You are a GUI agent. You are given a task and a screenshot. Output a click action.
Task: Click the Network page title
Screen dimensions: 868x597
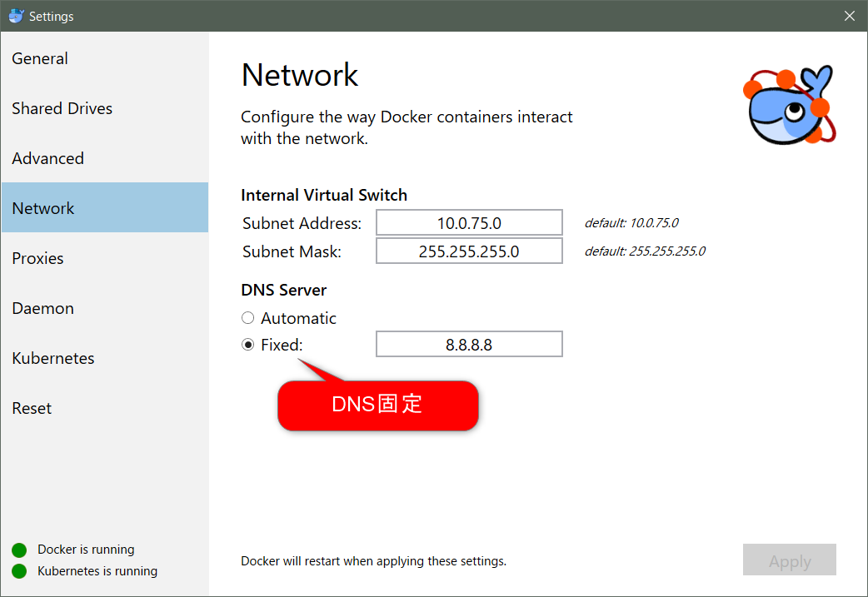(300, 75)
